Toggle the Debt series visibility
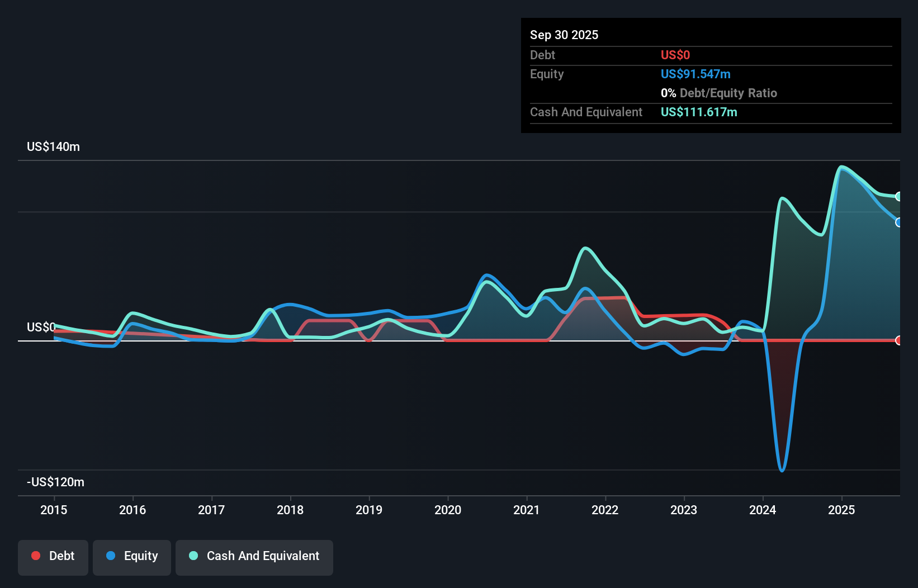This screenshot has height=588, width=918. tap(53, 556)
